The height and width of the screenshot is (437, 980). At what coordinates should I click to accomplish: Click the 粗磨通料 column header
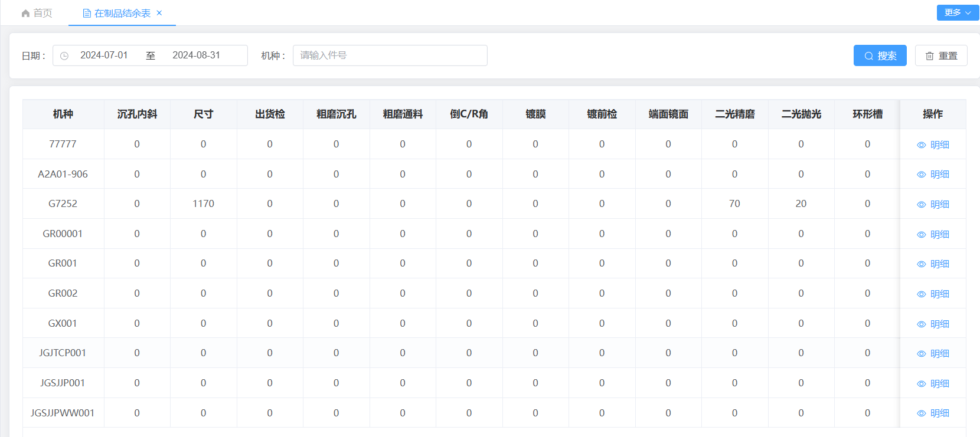(x=403, y=114)
